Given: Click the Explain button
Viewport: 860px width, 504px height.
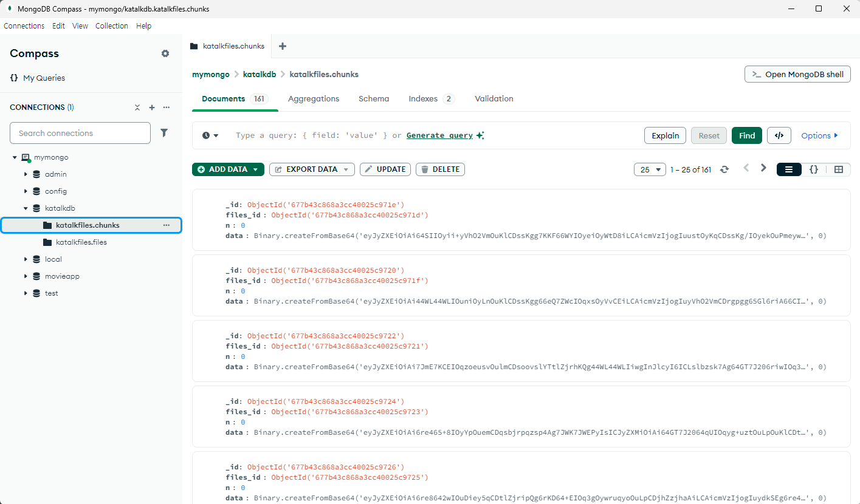Looking at the screenshot, I should point(666,135).
